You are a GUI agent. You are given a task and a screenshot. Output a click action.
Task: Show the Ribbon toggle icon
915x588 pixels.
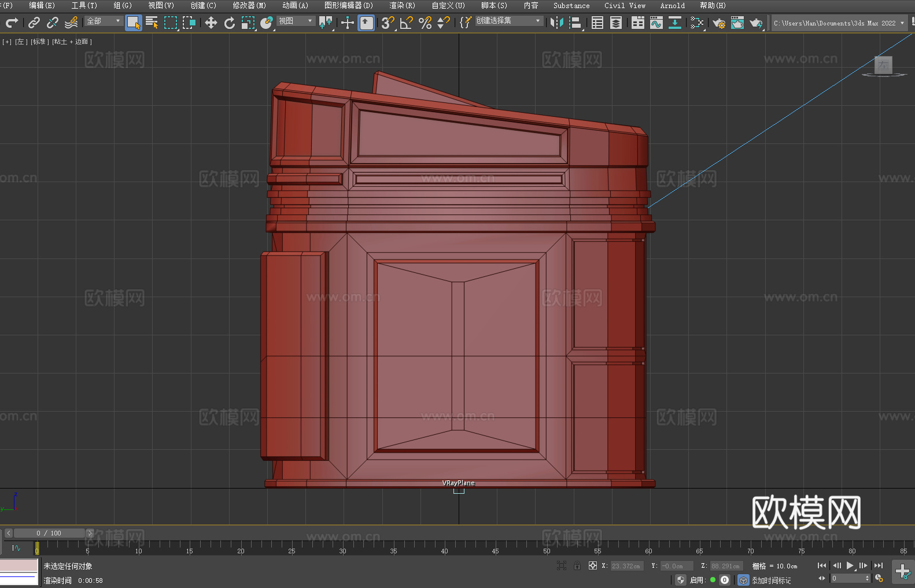tap(638, 23)
